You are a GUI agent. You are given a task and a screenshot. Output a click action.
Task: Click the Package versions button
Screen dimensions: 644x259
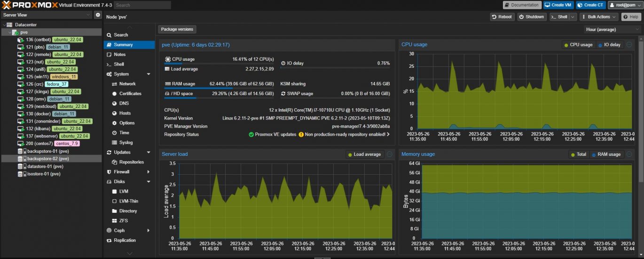click(177, 29)
